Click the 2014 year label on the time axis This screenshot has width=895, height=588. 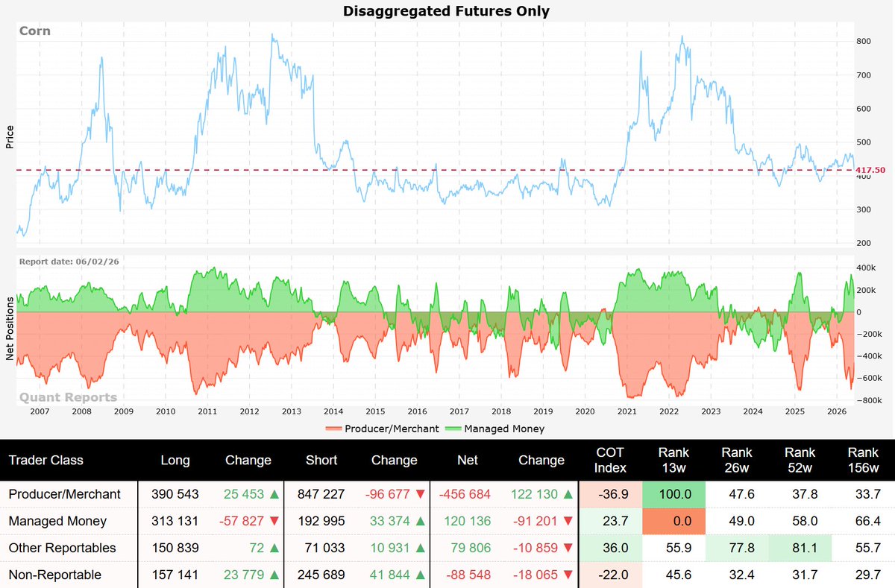point(333,411)
